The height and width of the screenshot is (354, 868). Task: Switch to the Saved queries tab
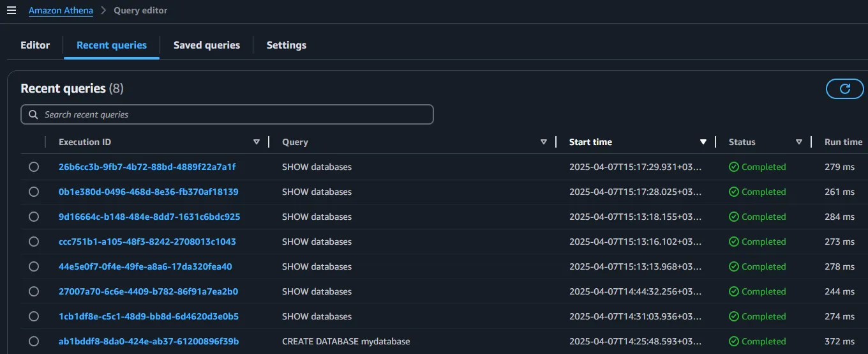pos(207,45)
